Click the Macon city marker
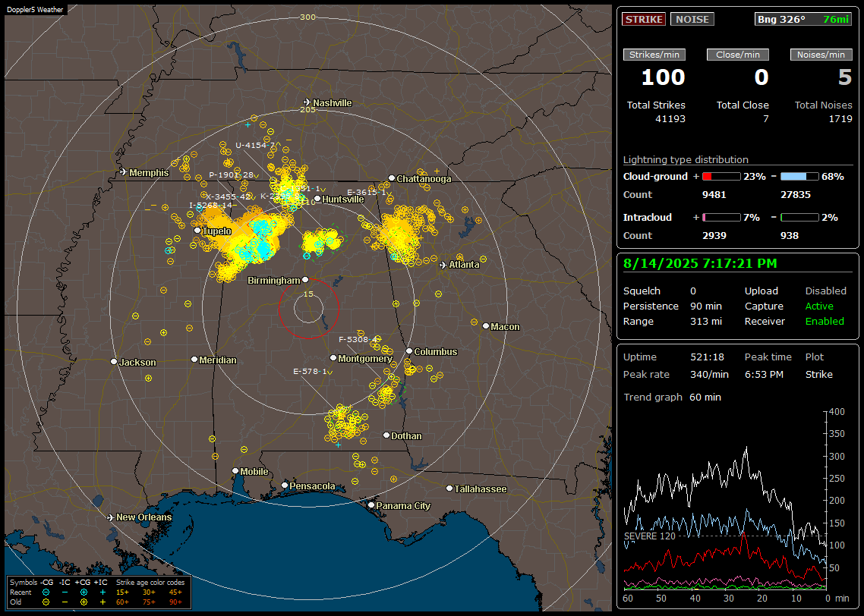Viewport: 864px width, 616px height. click(486, 326)
